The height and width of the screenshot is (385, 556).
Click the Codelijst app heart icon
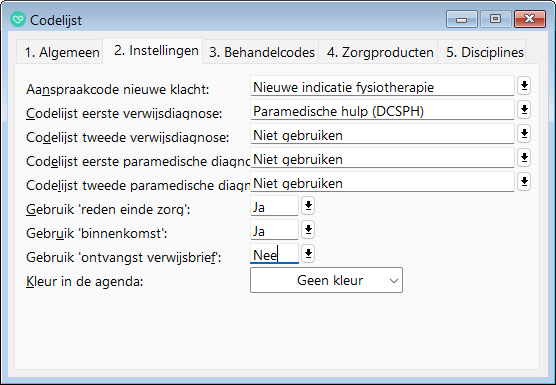(18, 19)
